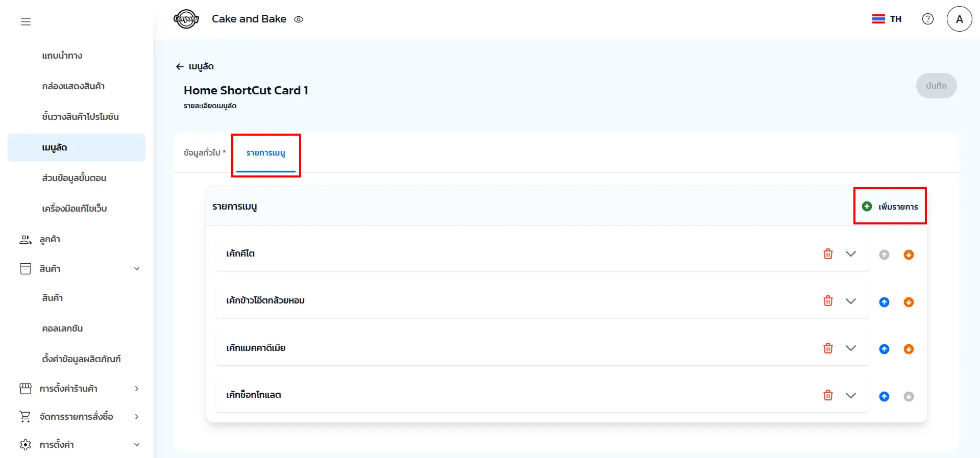Click the เพิ่มรายการ add button
This screenshot has height=458, width=980.
890,207
